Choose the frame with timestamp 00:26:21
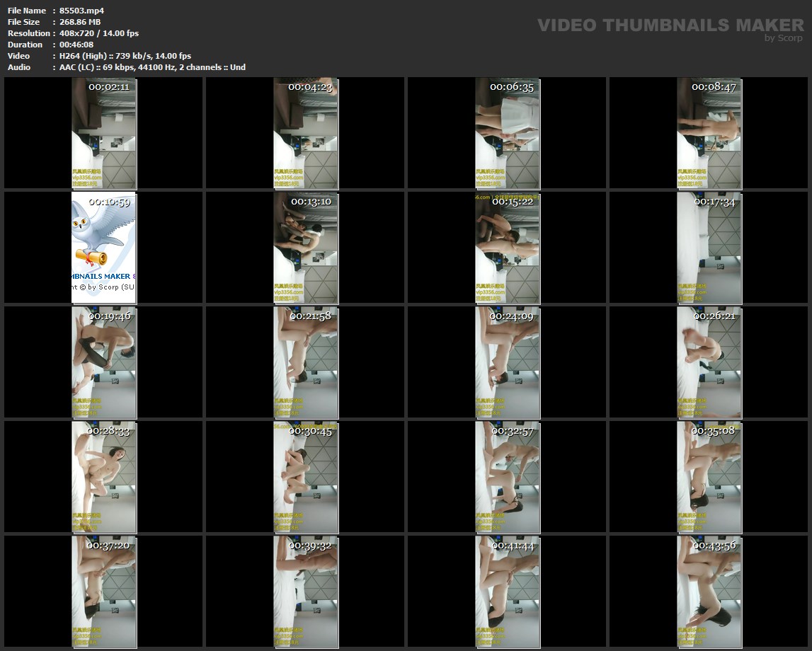 click(709, 362)
